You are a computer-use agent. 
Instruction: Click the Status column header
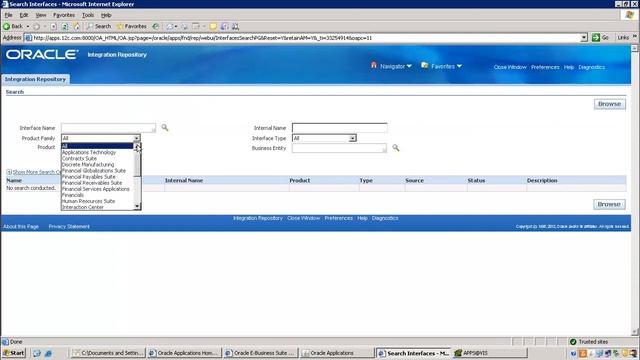point(476,180)
